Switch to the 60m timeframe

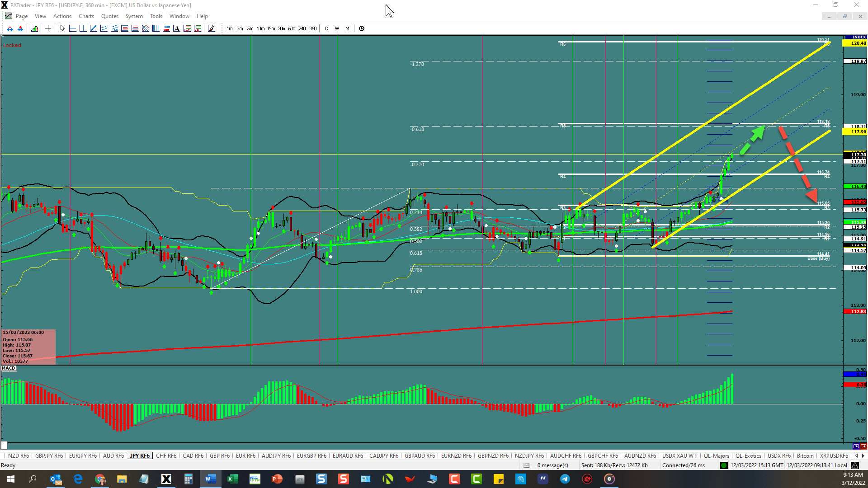(x=292, y=28)
